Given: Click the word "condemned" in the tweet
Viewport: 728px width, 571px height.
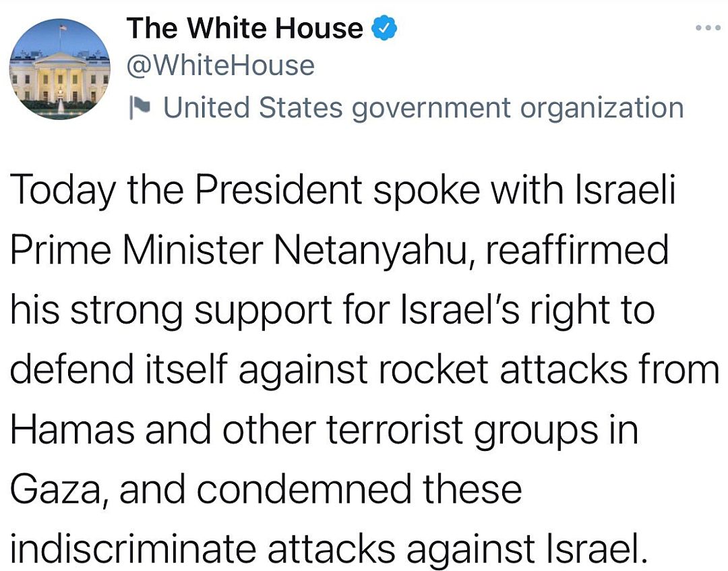Looking at the screenshot, I should 305,489.
